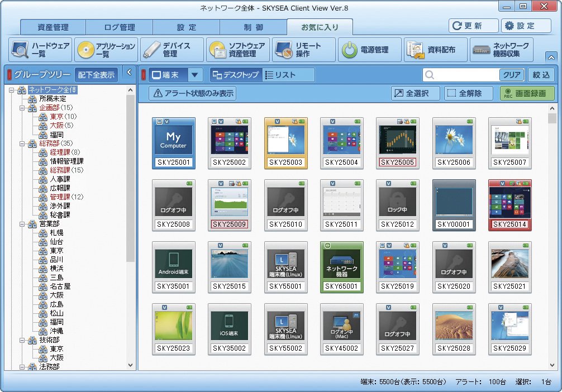Open ソフトウェア資産管理 tool
The image size is (562, 392).
pos(238,50)
